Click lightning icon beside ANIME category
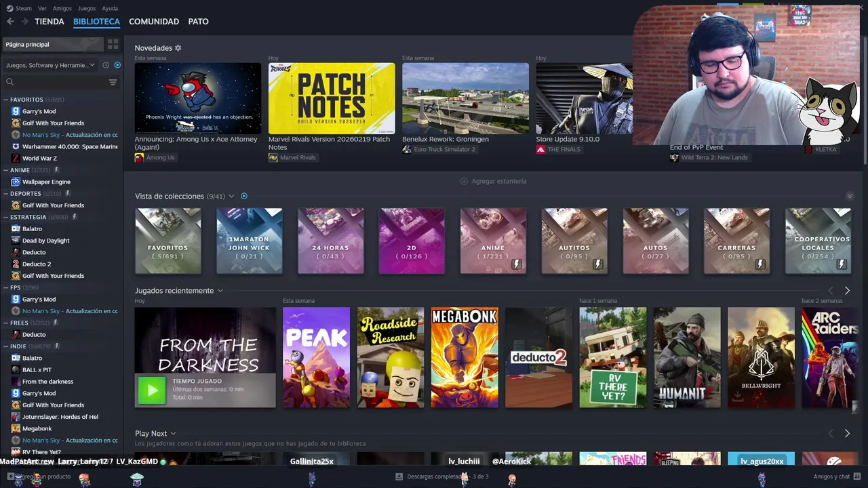The image size is (868, 488). 56,170
